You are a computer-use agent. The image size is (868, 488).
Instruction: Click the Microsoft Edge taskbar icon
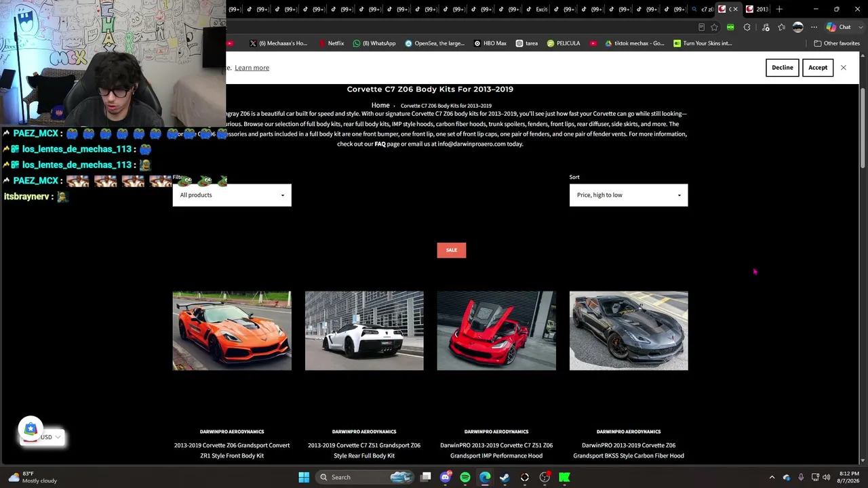coord(485,477)
